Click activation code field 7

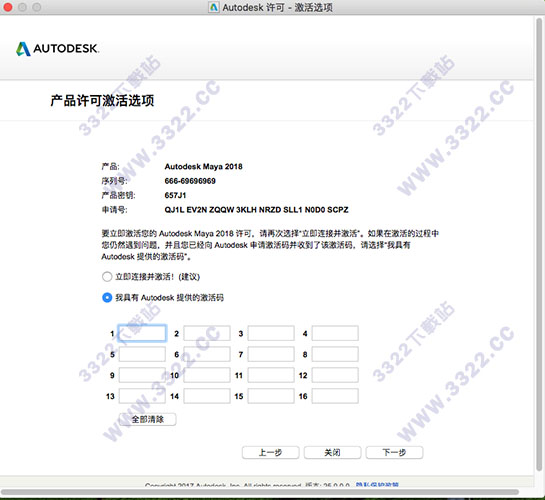pos(271,354)
